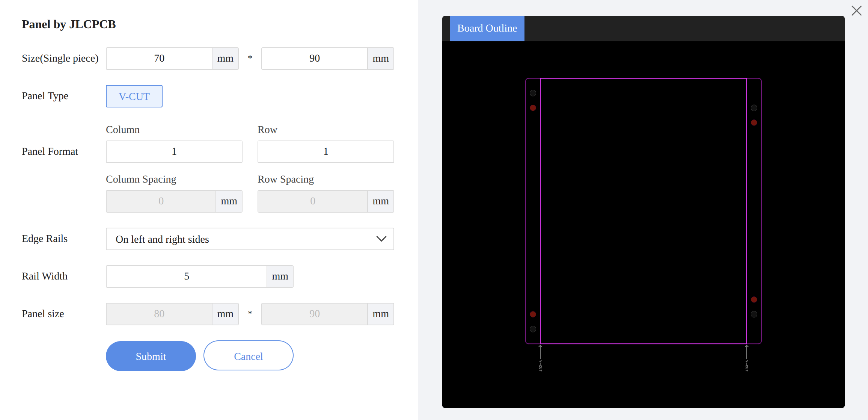Submit the panel settings

151,356
